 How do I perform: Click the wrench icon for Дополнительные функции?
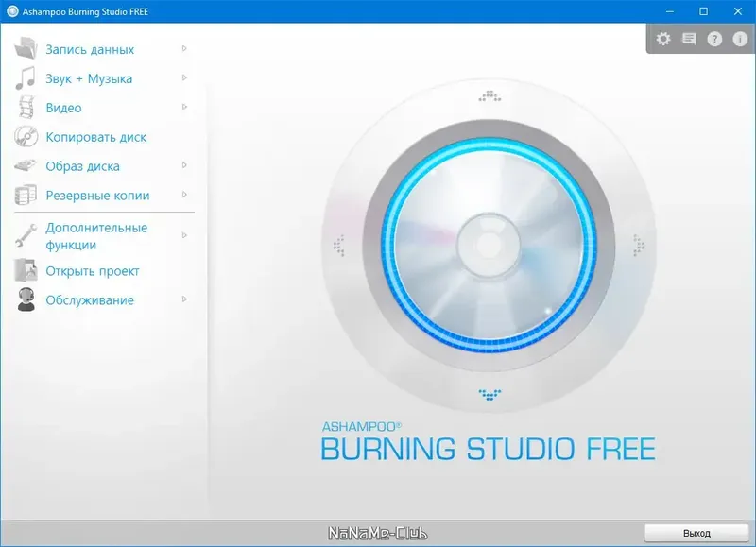click(26, 235)
